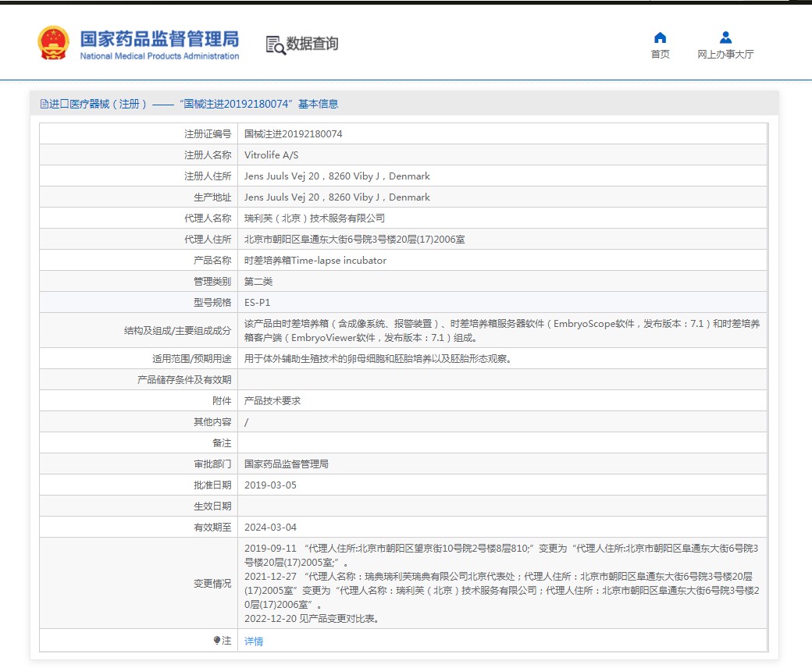Select the EmbryoScope软件 composition description
This screenshot has width=812, height=668.
502,331
